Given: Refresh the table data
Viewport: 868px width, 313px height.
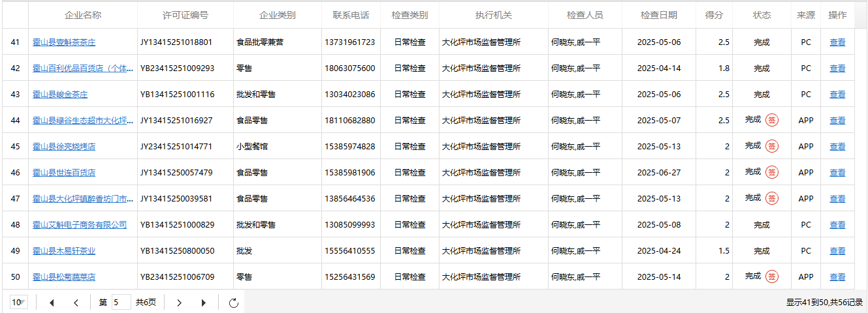Looking at the screenshot, I should click(234, 303).
